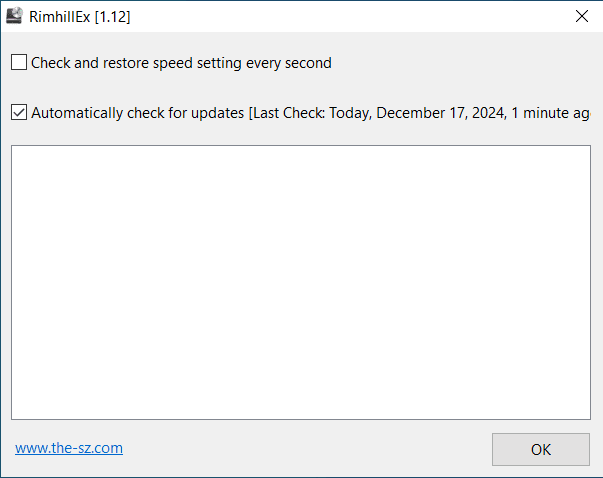Enable the speed setting restore checkbox
The height and width of the screenshot is (478, 603).
19,63
